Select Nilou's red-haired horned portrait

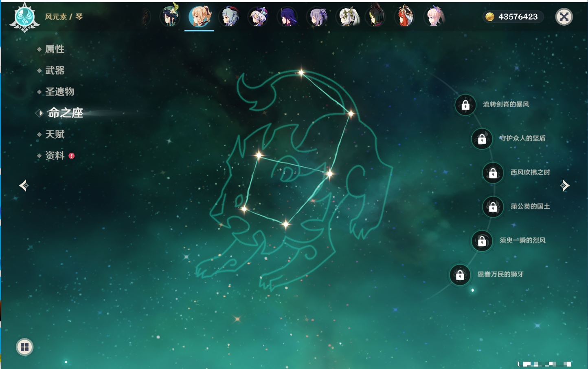tap(405, 17)
